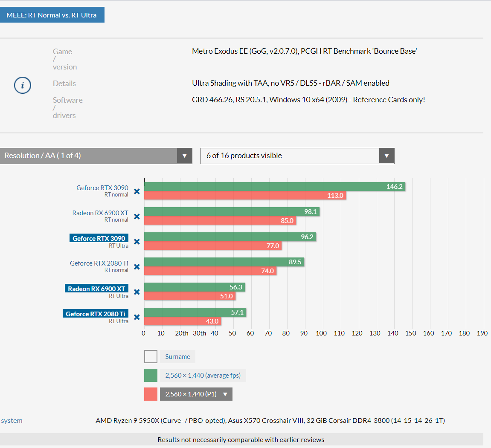Screen dimensions: 491x448
Task: Click the green 56.3 bar for RX 6900 XT Ultra
Action: coord(195,287)
